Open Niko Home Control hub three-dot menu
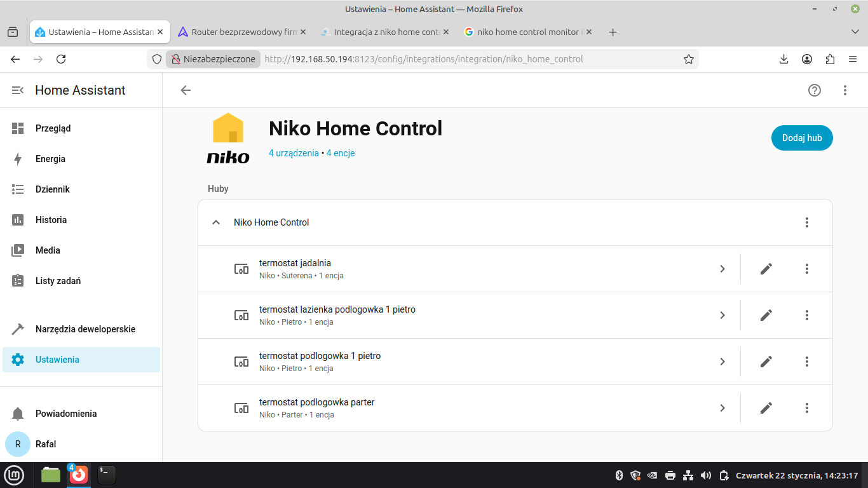This screenshot has height=488, width=868. coord(806,222)
